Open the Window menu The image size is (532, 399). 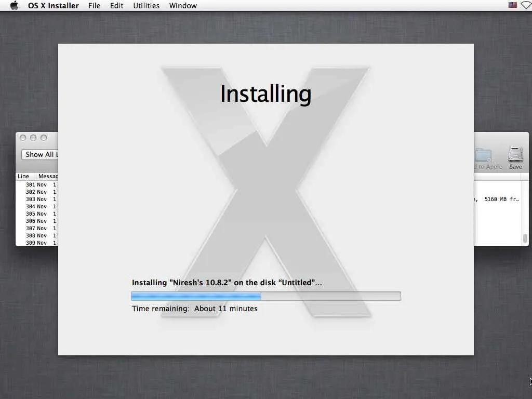[x=183, y=6]
